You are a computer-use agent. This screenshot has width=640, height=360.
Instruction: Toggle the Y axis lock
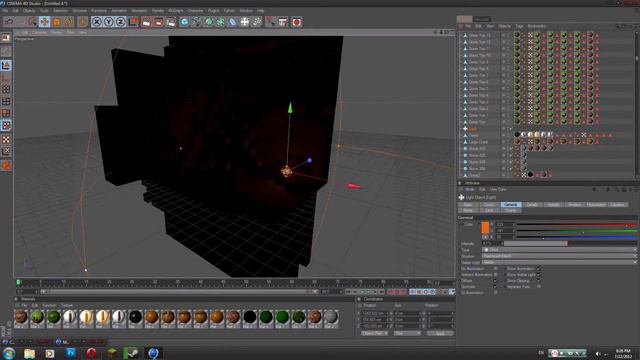[108, 22]
